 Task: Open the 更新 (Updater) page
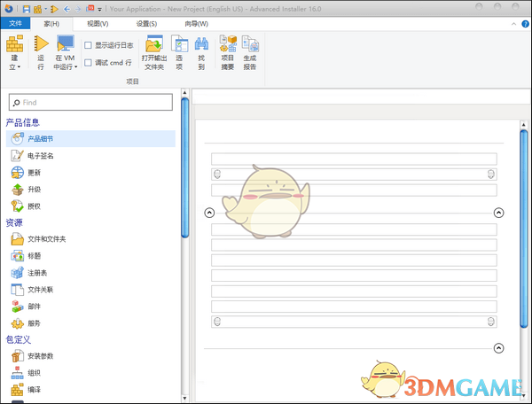[26, 173]
